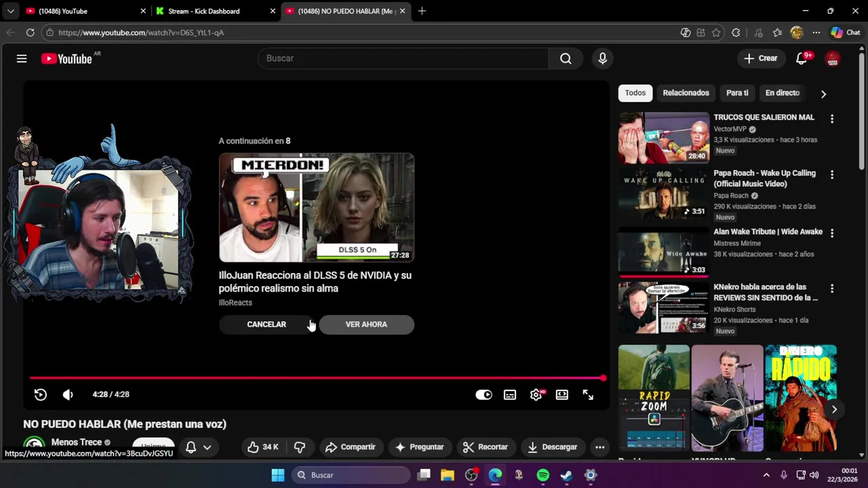
Task: Enter full screen mode
Action: point(588,394)
